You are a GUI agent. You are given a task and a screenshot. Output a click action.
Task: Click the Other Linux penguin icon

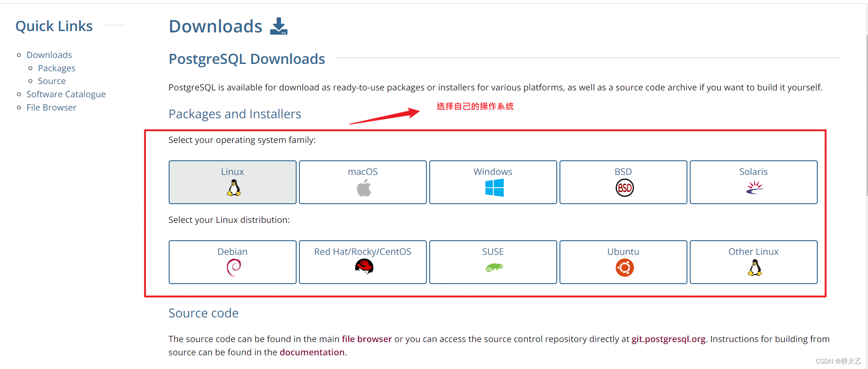(x=755, y=268)
